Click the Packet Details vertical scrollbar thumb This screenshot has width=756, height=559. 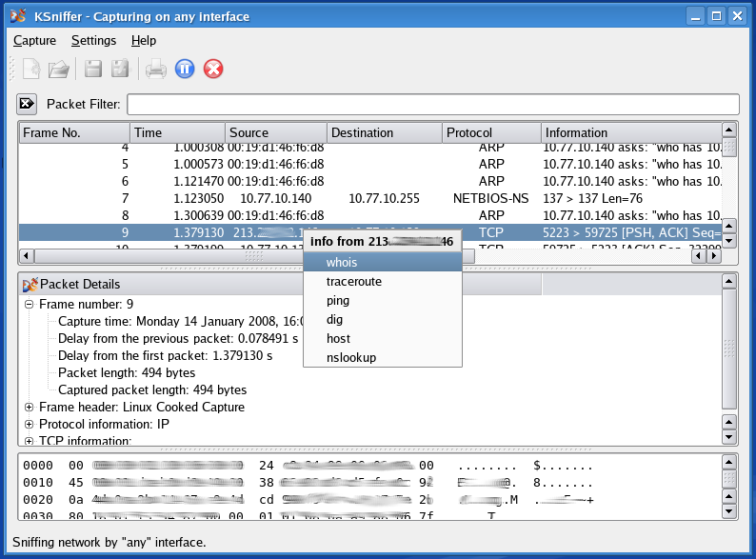[x=729, y=349]
